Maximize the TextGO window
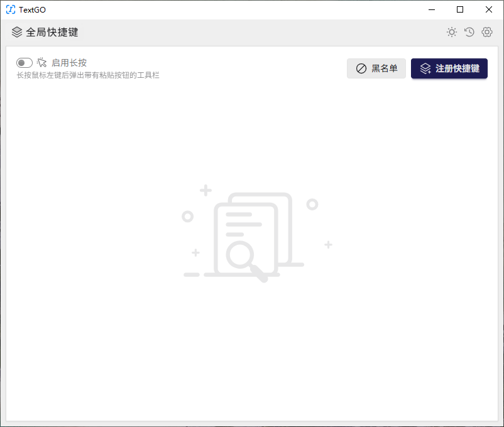 coord(460,9)
